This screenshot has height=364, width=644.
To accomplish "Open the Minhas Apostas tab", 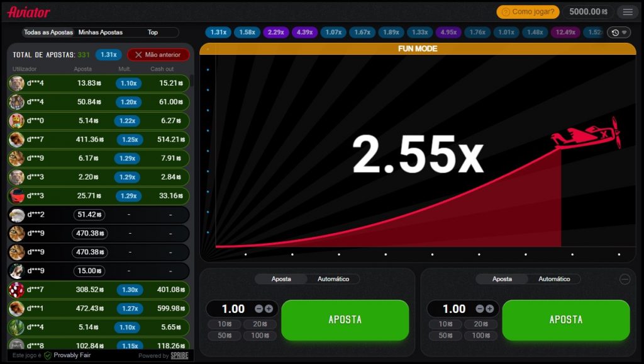I will click(101, 32).
